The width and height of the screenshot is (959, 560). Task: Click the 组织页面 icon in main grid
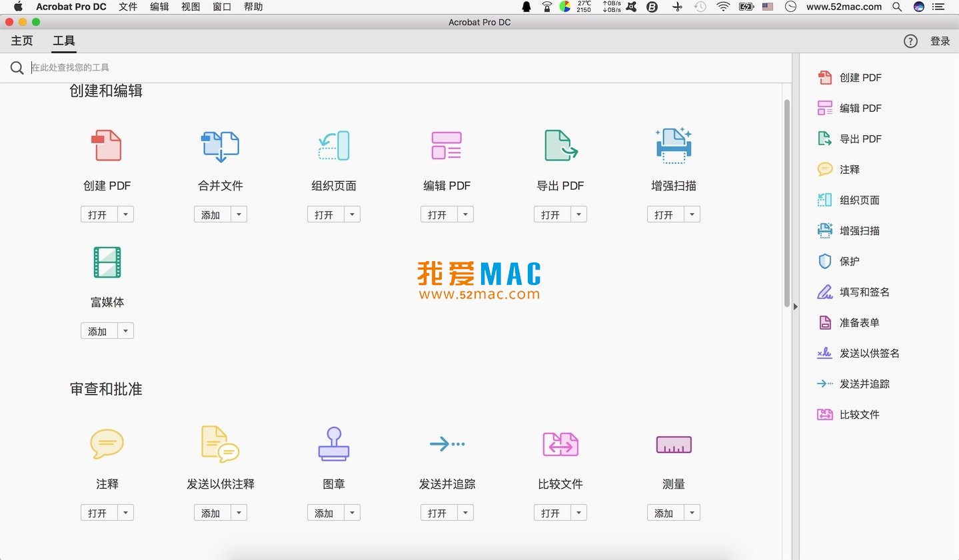point(333,145)
